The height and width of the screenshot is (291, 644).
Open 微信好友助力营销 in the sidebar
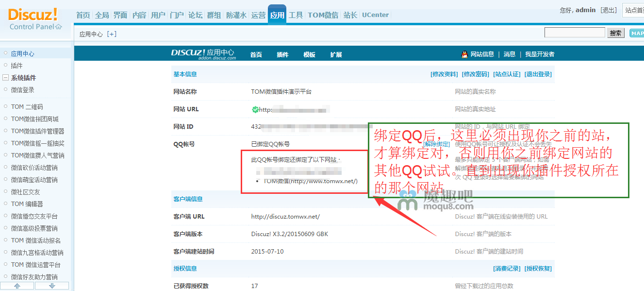(34, 277)
